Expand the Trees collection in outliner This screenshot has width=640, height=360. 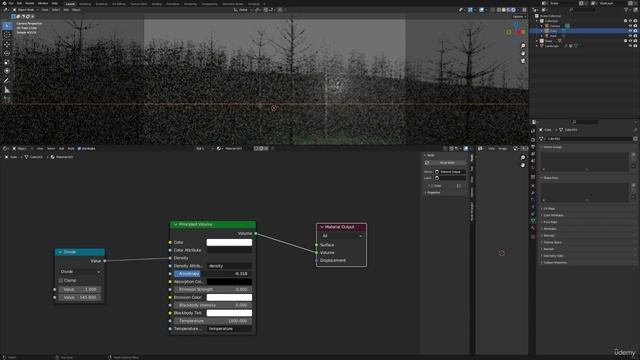tap(537, 41)
